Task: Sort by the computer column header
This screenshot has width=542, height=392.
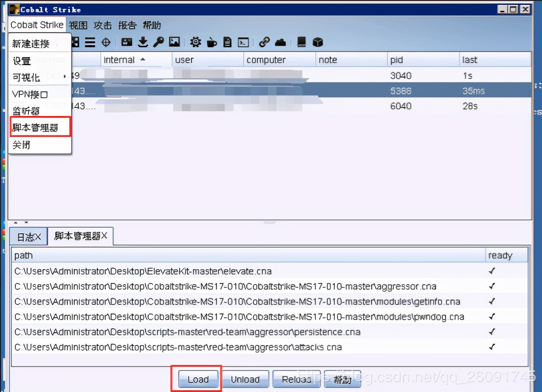Action: click(279, 60)
